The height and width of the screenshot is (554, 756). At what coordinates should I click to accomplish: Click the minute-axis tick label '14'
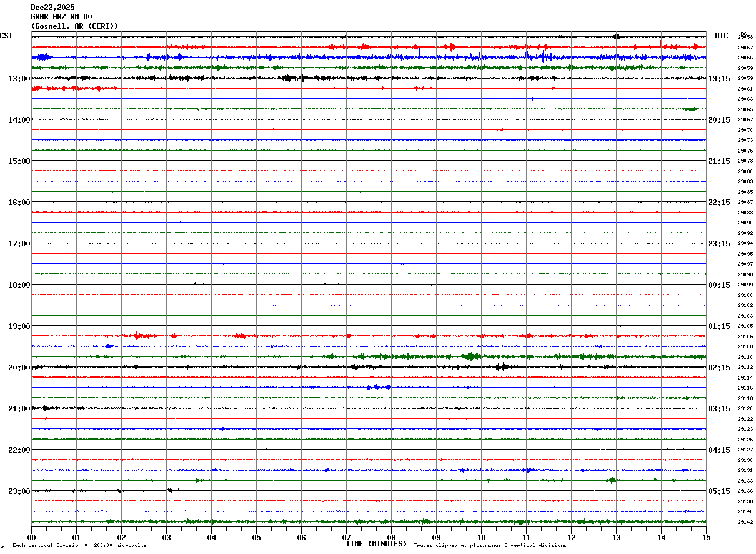pos(661,538)
